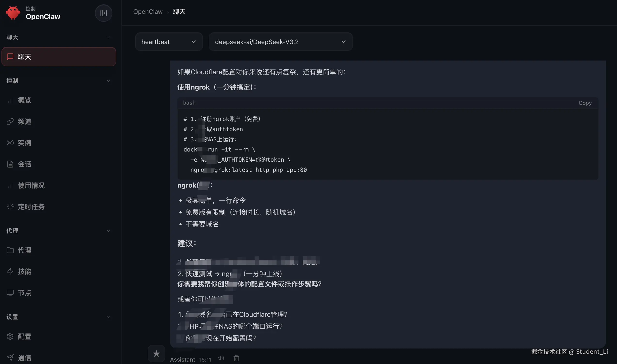Open 配置 (Configuration) settings
Image resolution: width=617 pixels, height=364 pixels.
coord(24,336)
